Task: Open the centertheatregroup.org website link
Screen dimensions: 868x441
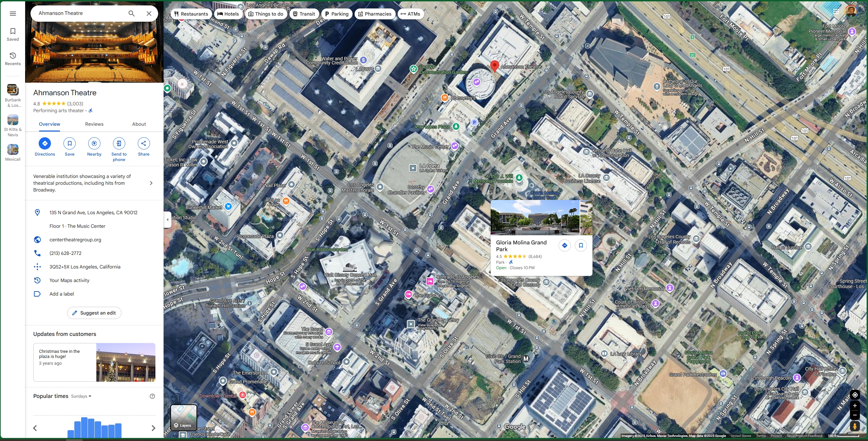Action: [x=75, y=240]
